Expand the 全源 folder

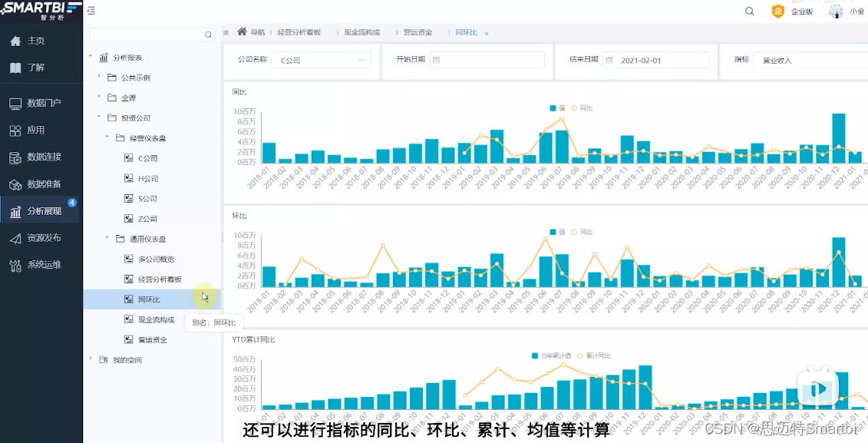[x=99, y=96]
